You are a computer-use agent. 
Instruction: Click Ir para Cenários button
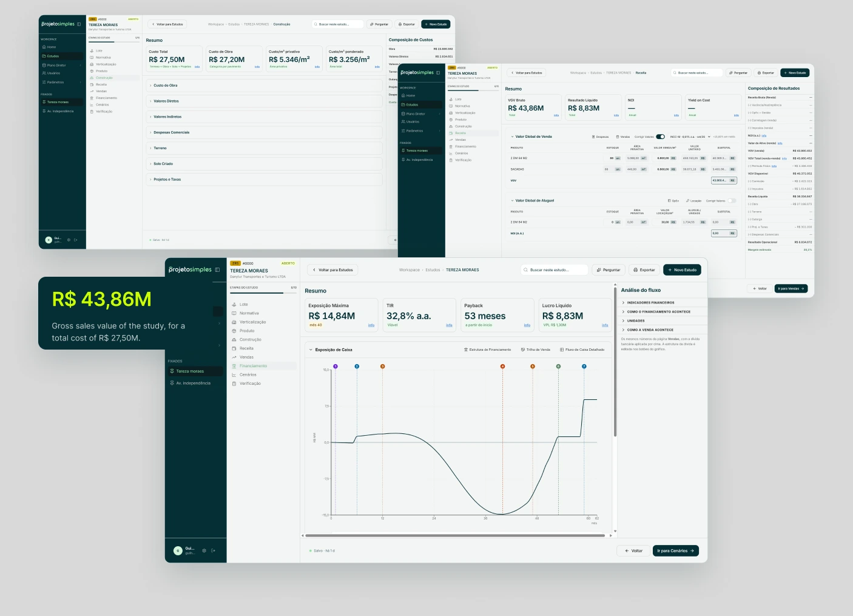(676, 551)
